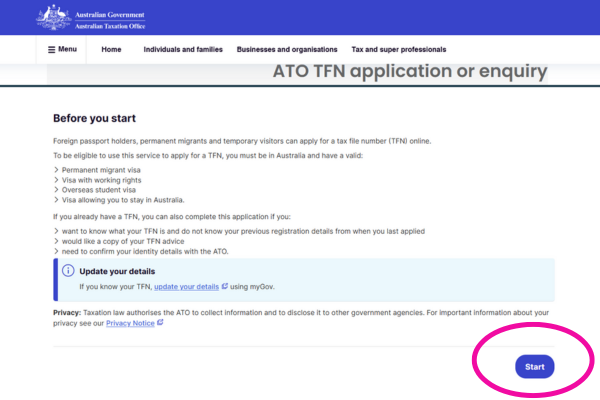The width and height of the screenshot is (600, 400).
Task: Click external link icon after 'update your details'
Action: coord(225,288)
